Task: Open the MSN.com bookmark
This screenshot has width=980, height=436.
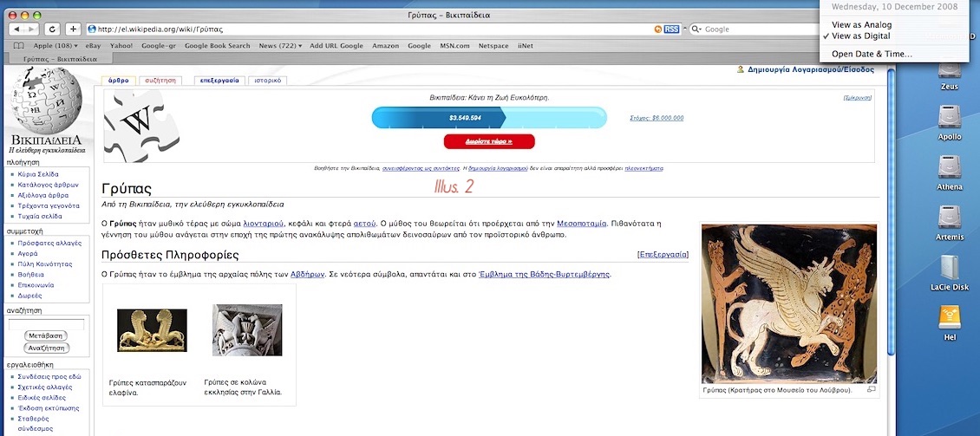Action: point(454,46)
